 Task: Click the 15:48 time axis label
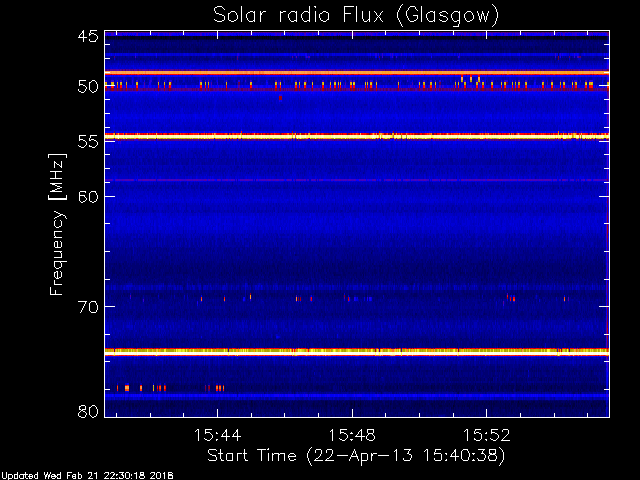click(x=352, y=435)
